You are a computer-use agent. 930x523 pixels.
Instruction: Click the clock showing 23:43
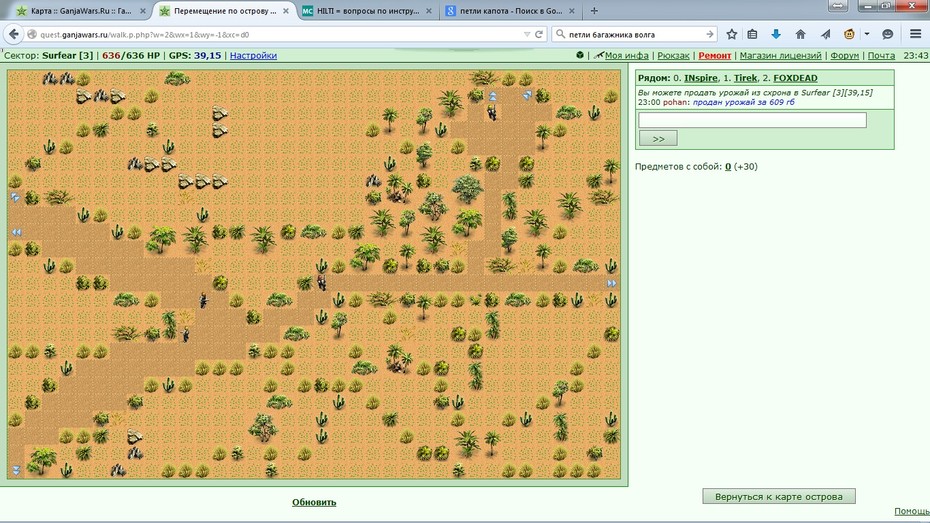click(x=915, y=55)
